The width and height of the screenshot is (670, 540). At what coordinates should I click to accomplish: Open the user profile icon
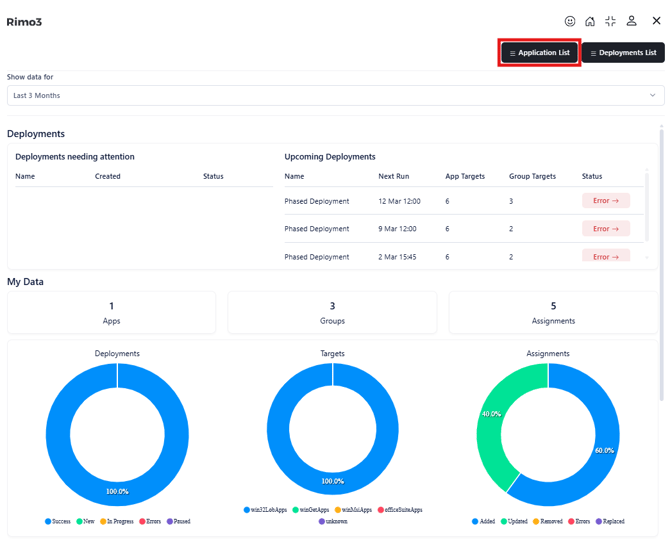[x=631, y=21]
